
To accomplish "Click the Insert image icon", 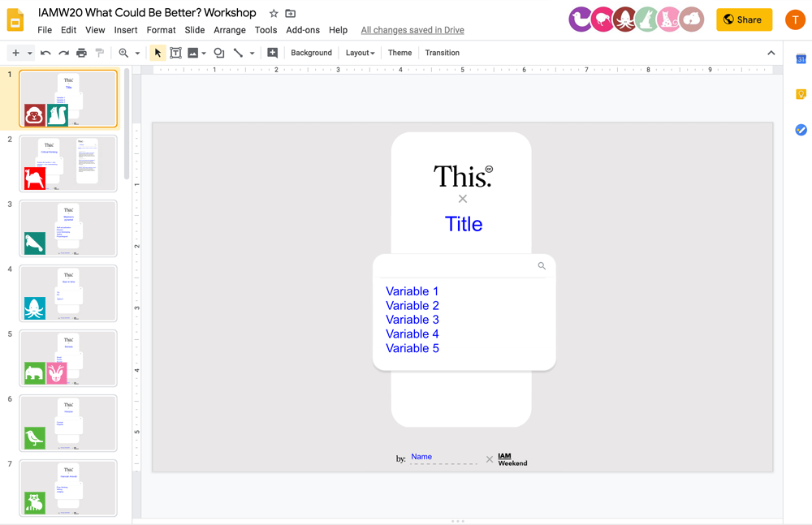I will click(193, 53).
